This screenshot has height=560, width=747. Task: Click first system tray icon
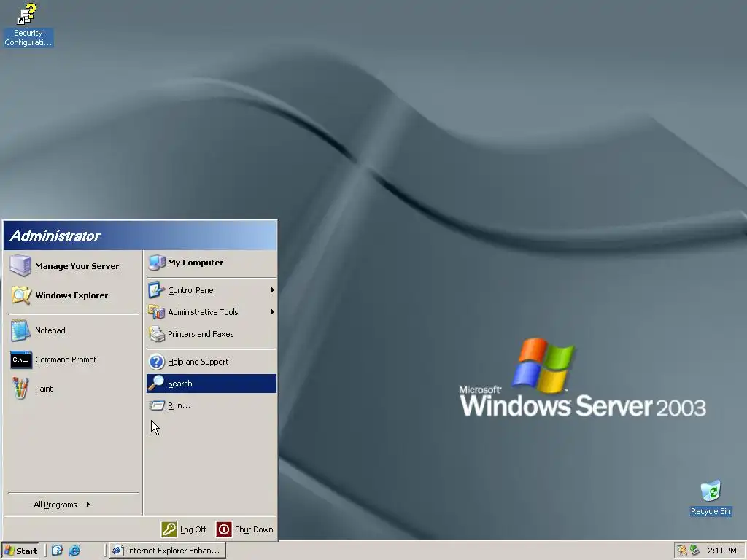point(682,551)
